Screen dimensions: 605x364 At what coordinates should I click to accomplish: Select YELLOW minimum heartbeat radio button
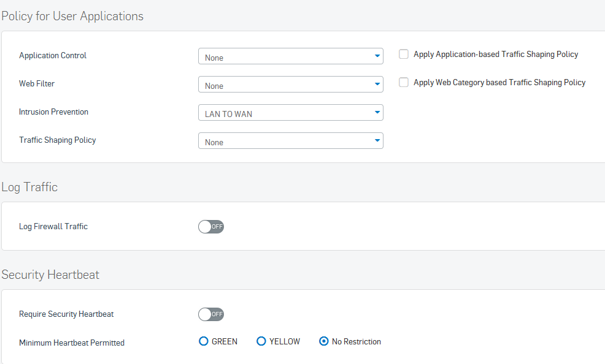(x=261, y=341)
